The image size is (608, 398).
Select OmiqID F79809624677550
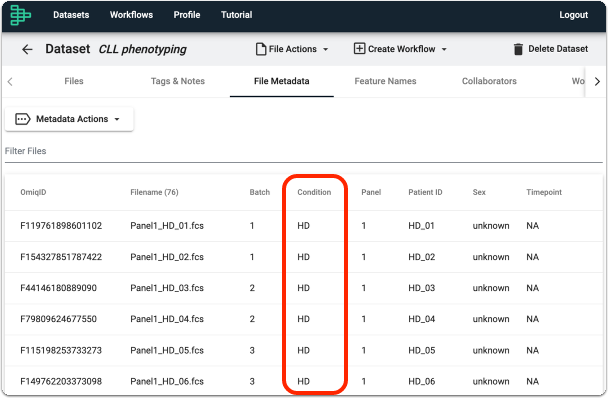click(x=59, y=319)
